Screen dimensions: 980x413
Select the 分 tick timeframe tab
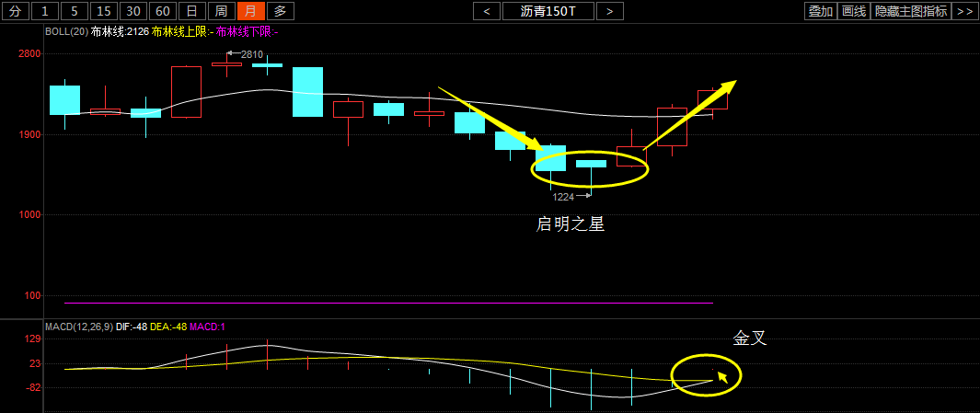pos(16,11)
